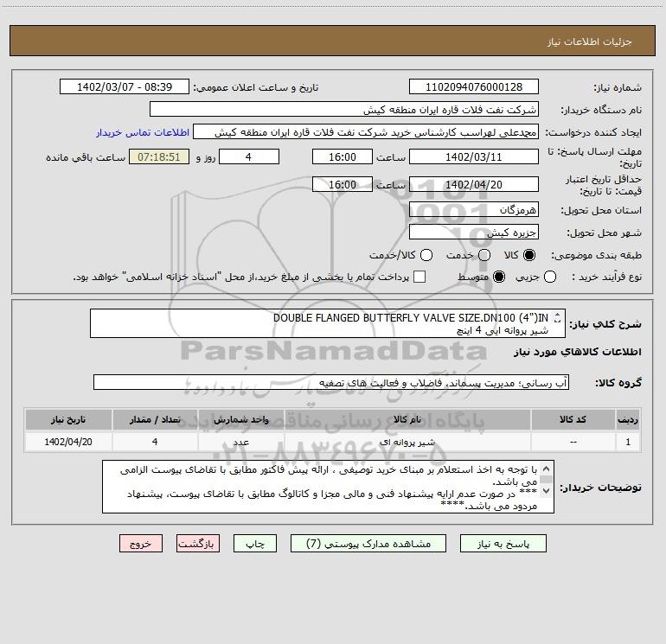Click the table date cell 1402/04/20
The height and width of the screenshot is (644, 666).
(x=68, y=442)
